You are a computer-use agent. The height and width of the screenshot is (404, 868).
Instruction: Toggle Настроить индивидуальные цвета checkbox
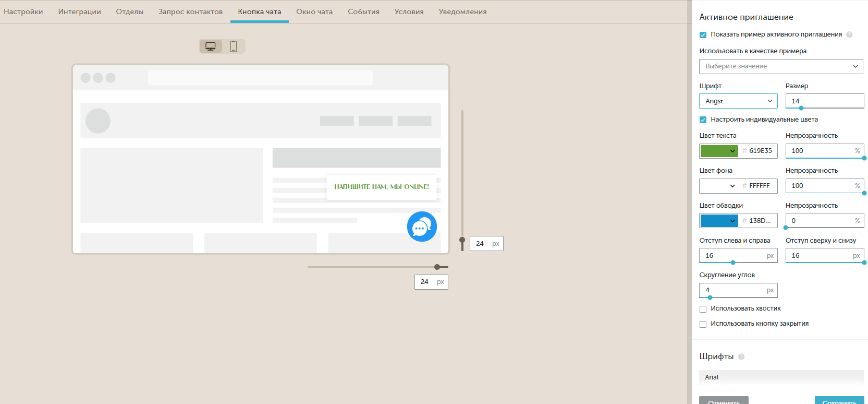click(x=703, y=120)
